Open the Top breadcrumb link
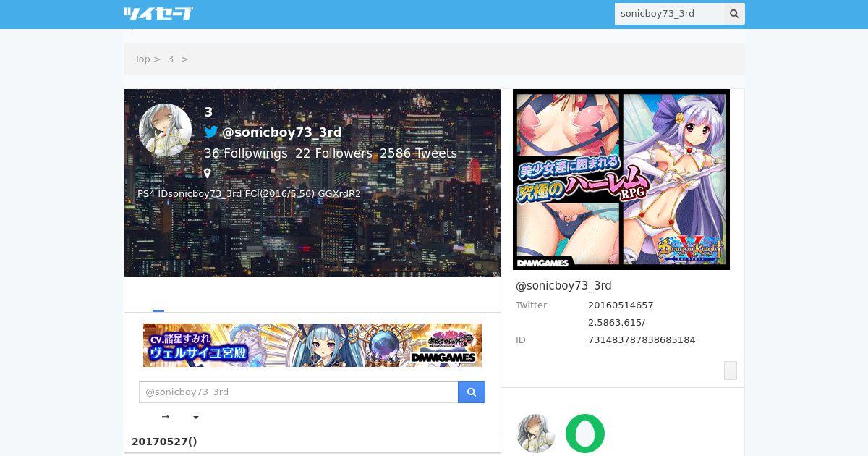868x456 pixels. click(142, 59)
